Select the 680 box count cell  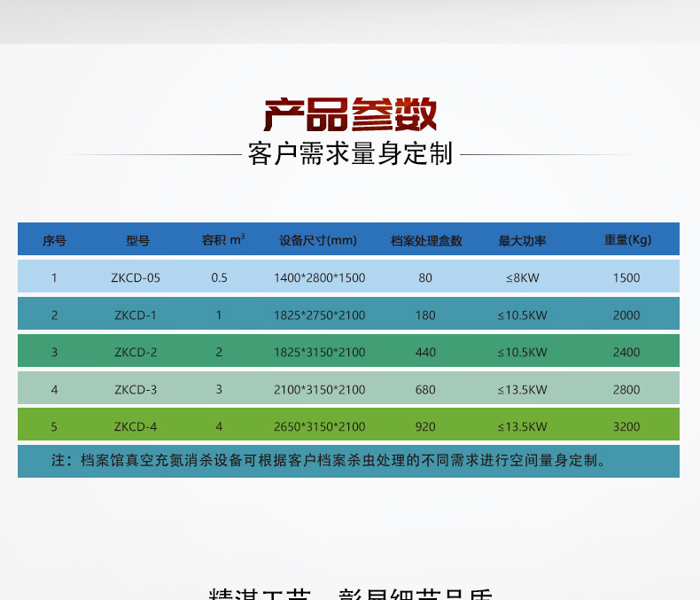425,389
